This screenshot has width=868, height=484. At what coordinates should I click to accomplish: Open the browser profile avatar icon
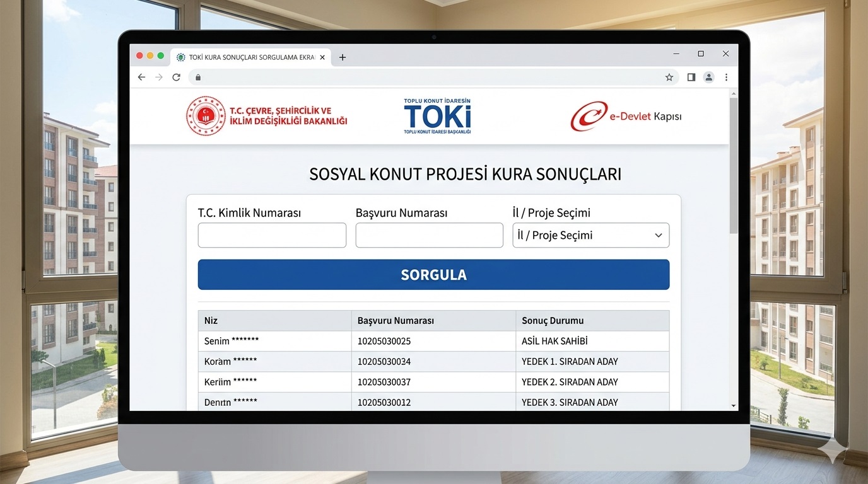pyautogui.click(x=709, y=77)
